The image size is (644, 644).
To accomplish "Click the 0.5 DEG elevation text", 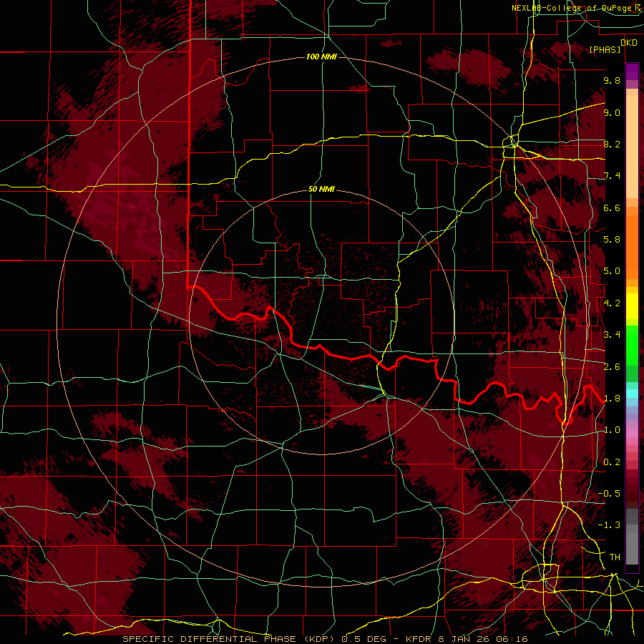I will click(x=364, y=639).
